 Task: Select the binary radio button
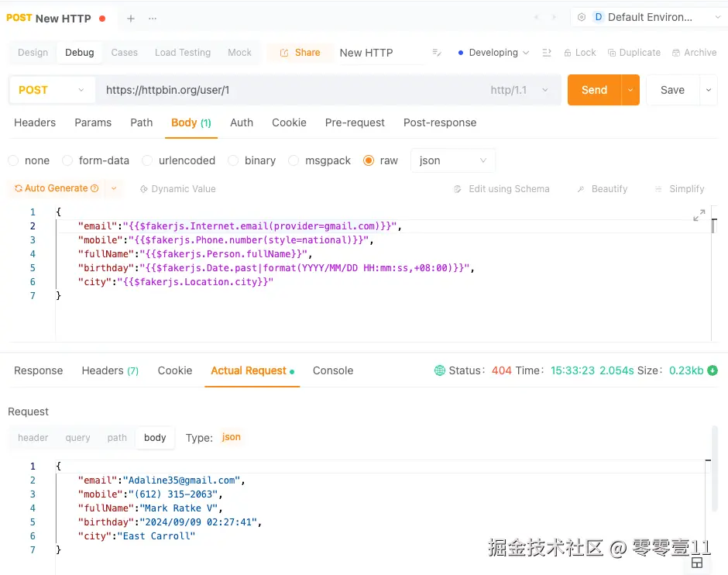coord(233,160)
